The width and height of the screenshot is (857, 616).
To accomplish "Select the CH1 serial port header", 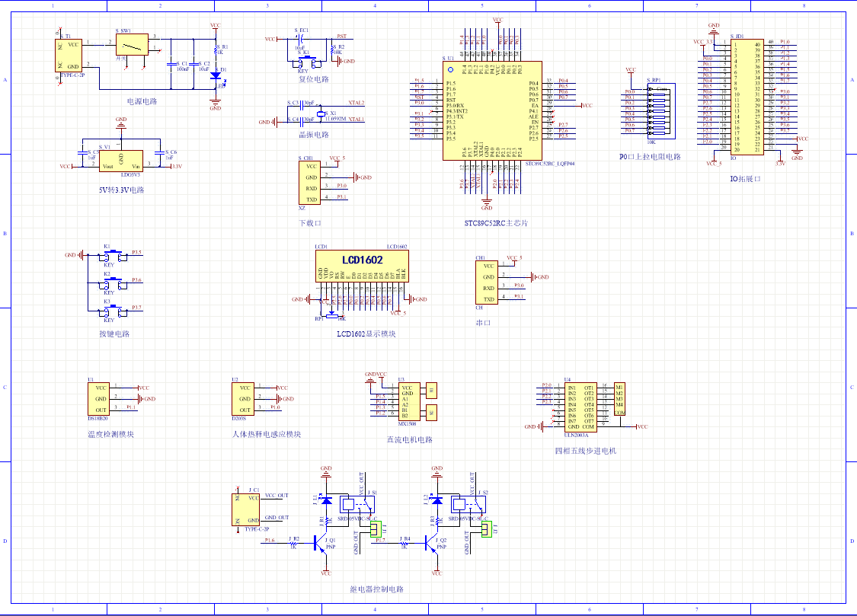I will pos(487,282).
